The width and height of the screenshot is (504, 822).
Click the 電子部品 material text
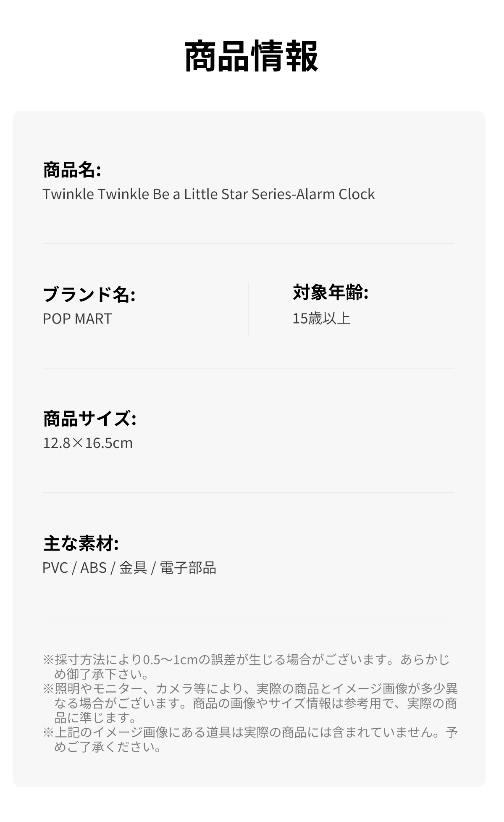click(x=188, y=568)
